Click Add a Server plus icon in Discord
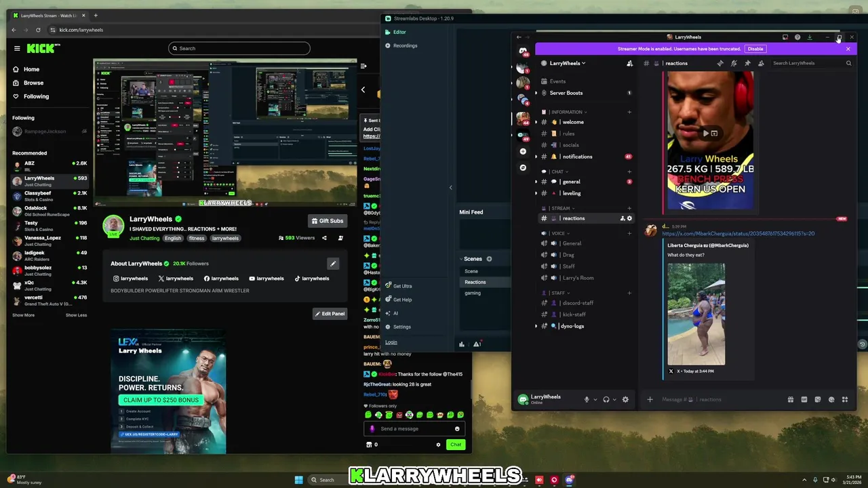868x488 pixels. pos(523,151)
